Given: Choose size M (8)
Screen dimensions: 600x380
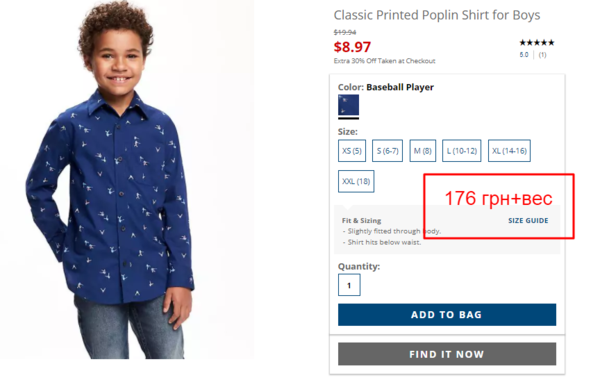Looking at the screenshot, I should pyautogui.click(x=422, y=151).
